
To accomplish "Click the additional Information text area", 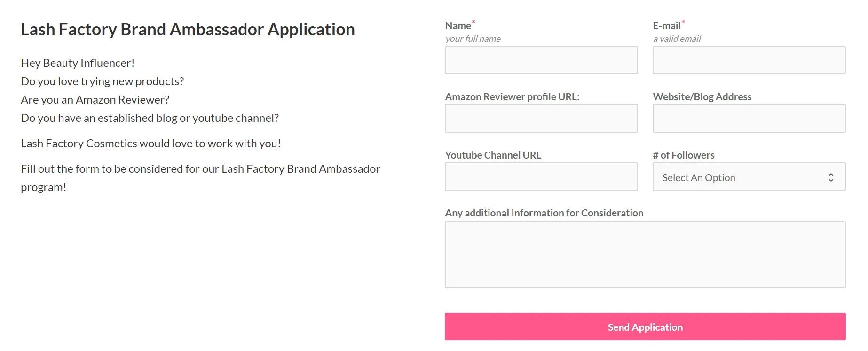I will click(x=645, y=255).
